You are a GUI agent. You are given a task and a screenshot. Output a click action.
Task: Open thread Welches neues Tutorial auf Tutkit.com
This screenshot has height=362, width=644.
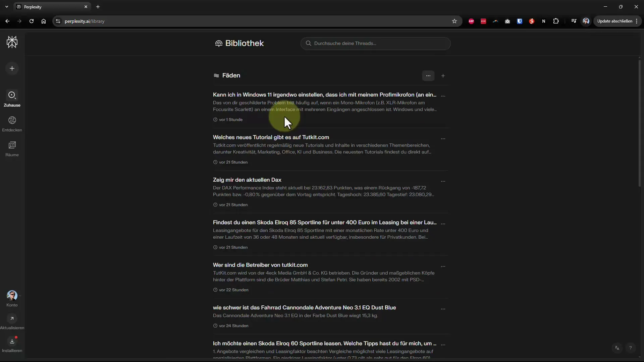tap(271, 137)
